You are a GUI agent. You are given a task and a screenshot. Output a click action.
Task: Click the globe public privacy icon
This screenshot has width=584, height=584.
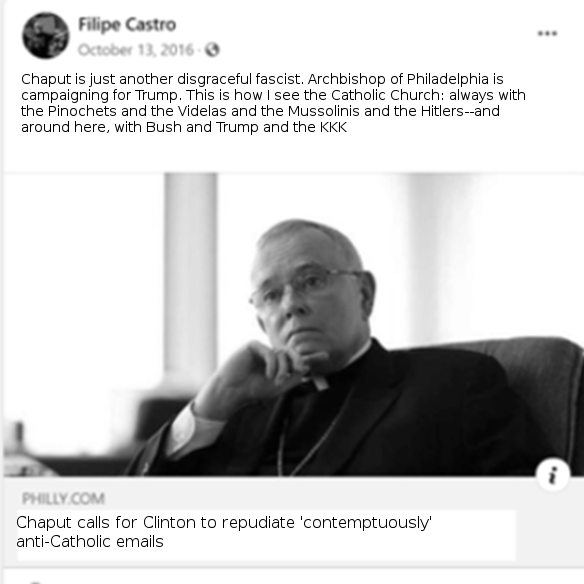pyautogui.click(x=212, y=50)
